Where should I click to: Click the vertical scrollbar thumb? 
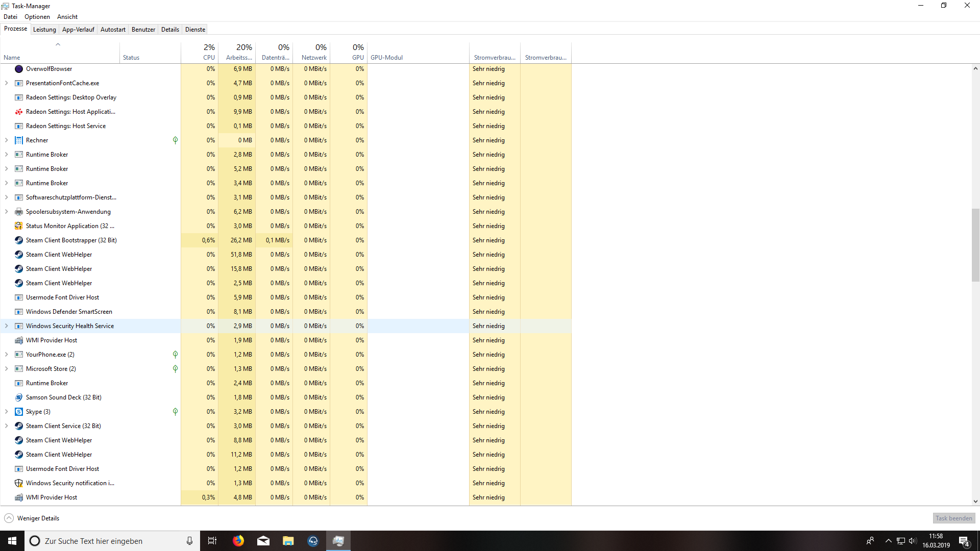(975, 245)
